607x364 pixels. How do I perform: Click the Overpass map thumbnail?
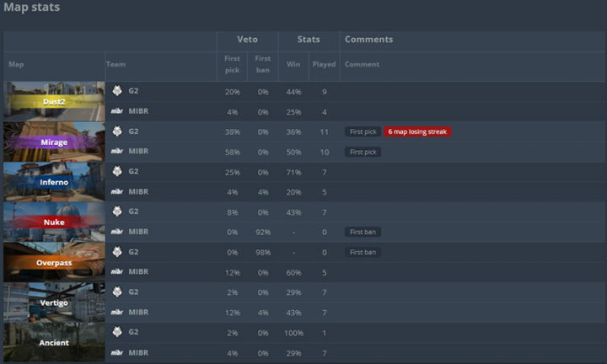click(54, 261)
